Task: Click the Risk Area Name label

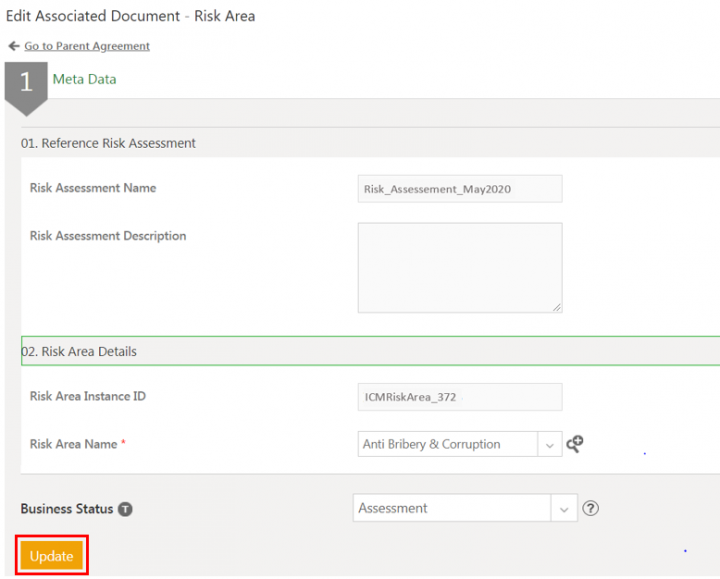Action: click(x=74, y=444)
